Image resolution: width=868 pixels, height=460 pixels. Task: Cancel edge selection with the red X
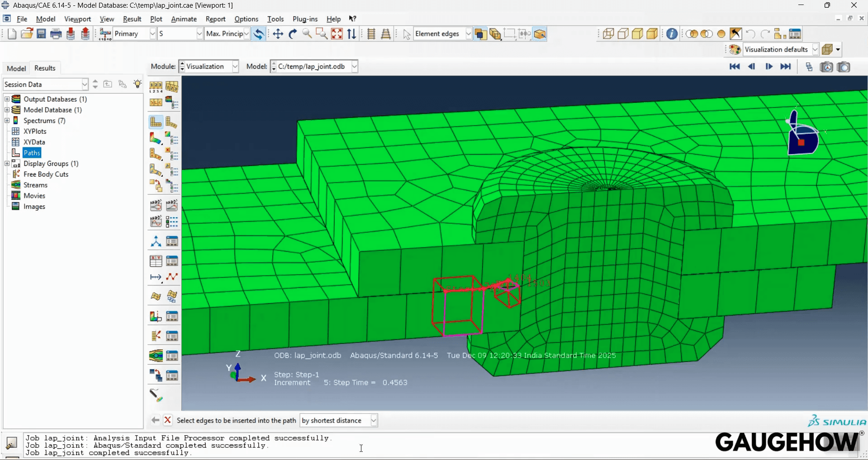(x=168, y=420)
